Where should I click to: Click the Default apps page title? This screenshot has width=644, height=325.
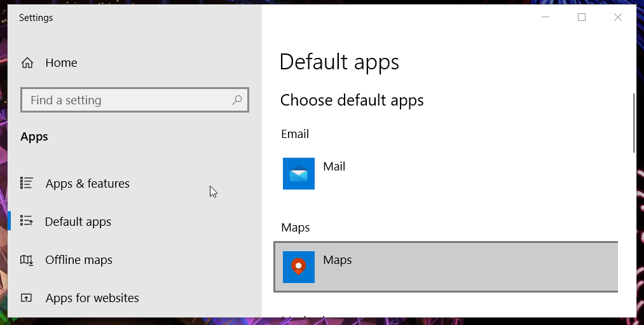tap(339, 62)
